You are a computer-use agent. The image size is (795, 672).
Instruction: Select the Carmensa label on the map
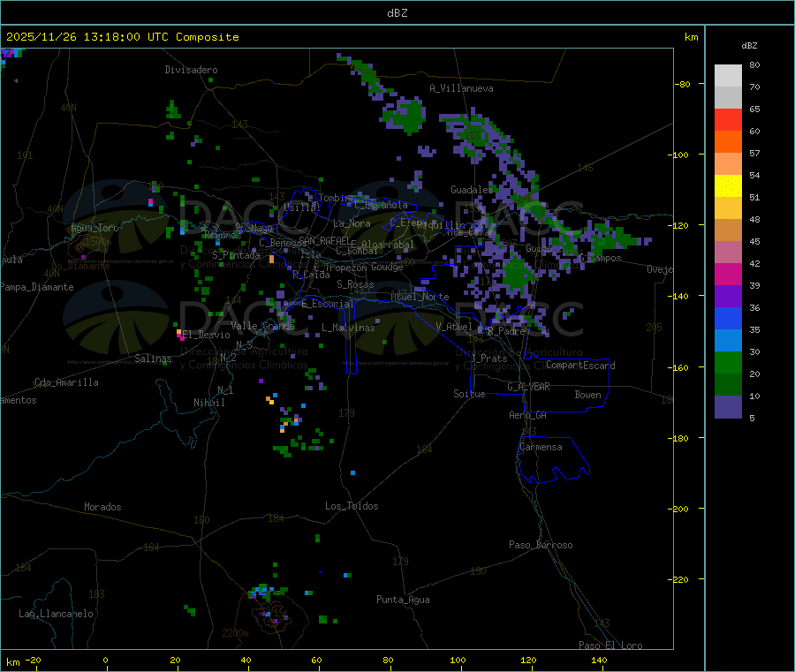point(541,447)
